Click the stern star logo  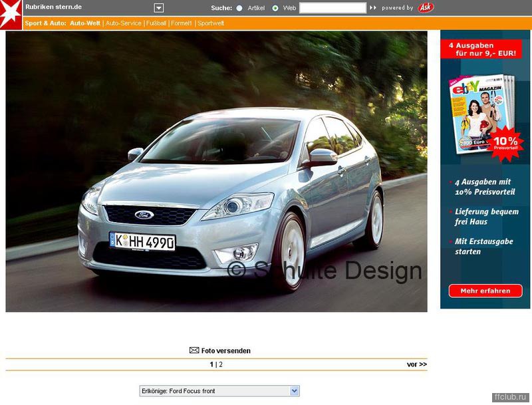(x=11, y=15)
